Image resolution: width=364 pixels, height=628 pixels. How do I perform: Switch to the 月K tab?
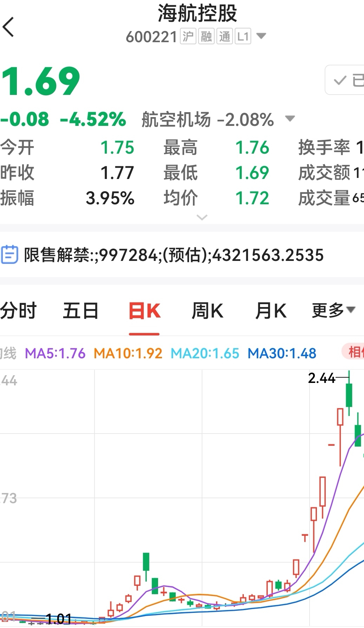(x=271, y=311)
